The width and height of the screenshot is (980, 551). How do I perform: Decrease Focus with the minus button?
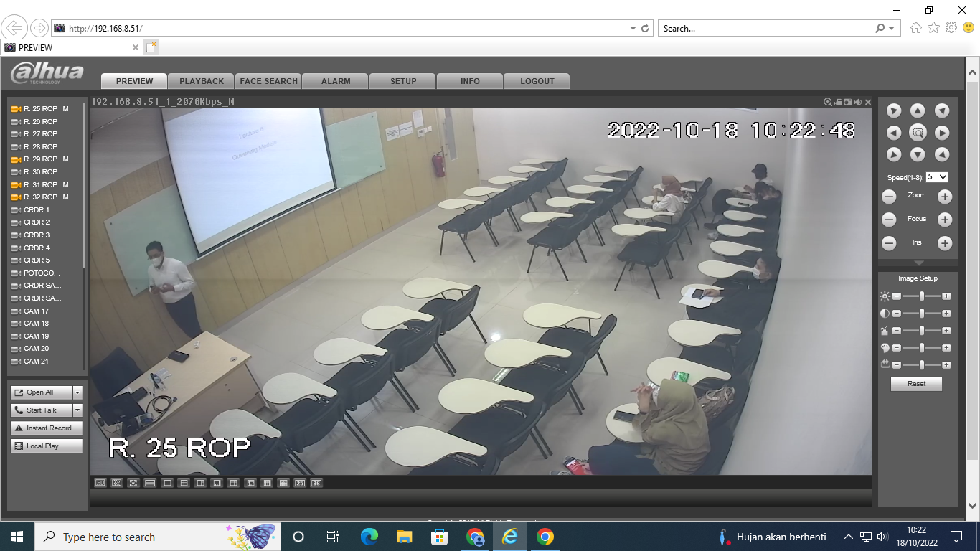[x=889, y=220]
